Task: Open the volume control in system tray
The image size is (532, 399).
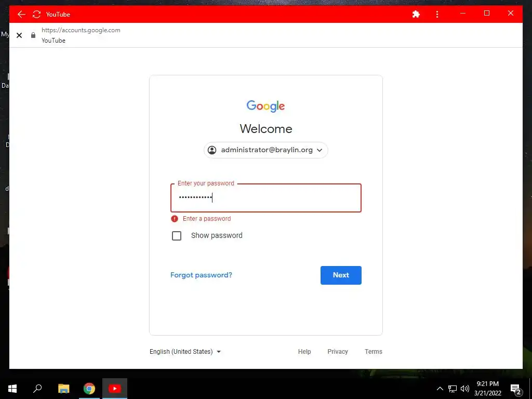Action: pos(465,389)
